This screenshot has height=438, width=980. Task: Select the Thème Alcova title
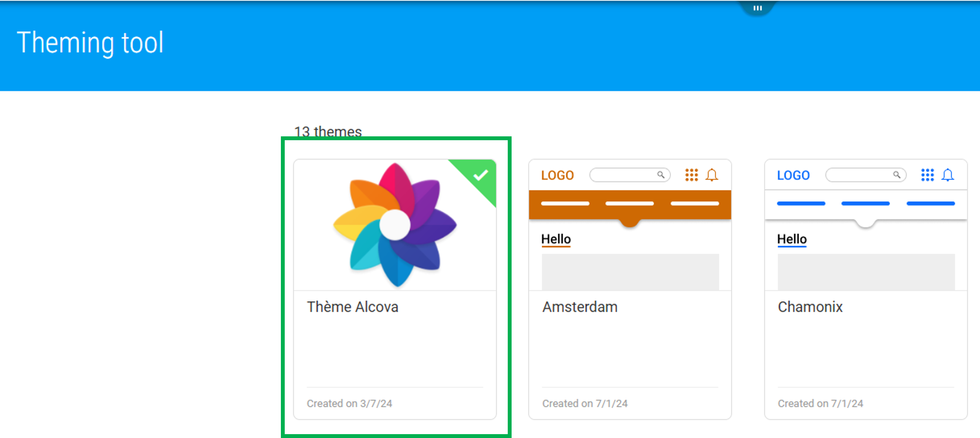click(352, 307)
